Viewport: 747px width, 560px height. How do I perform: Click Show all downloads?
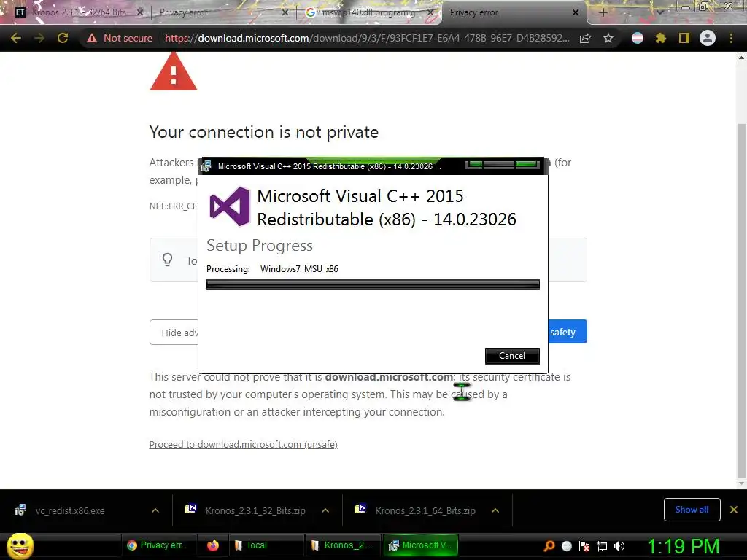click(692, 510)
